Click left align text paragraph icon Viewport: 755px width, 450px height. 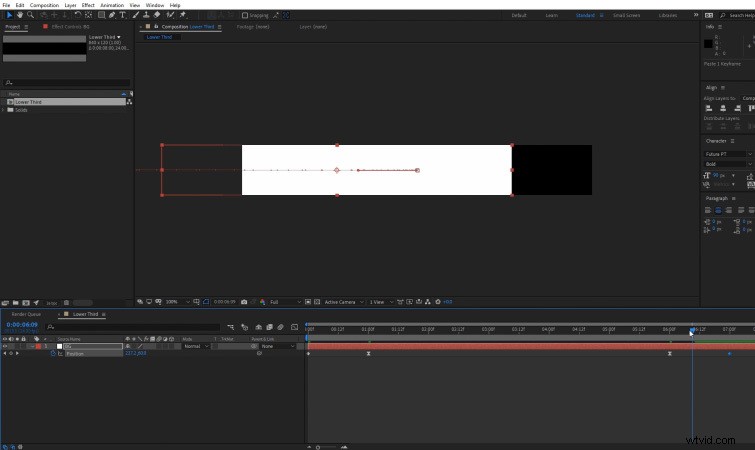(x=708, y=210)
